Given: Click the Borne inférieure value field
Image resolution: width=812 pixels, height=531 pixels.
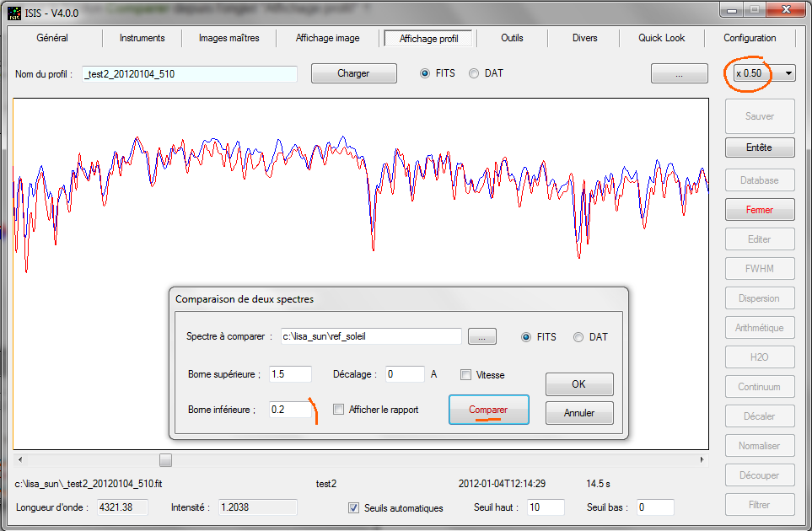Looking at the screenshot, I should [291, 410].
